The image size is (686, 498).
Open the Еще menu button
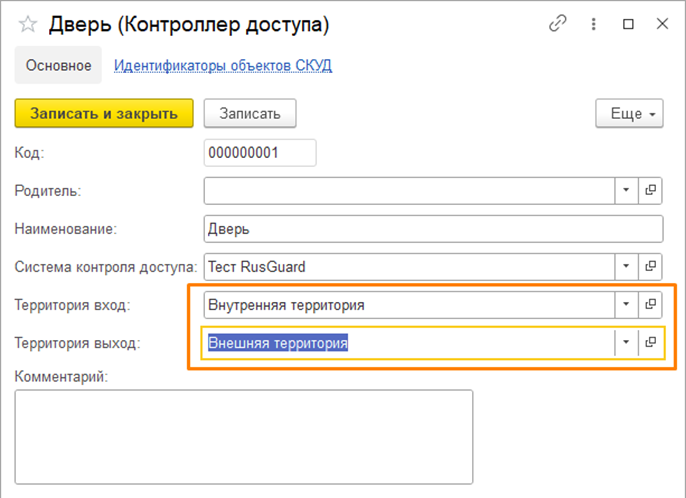pos(629,114)
